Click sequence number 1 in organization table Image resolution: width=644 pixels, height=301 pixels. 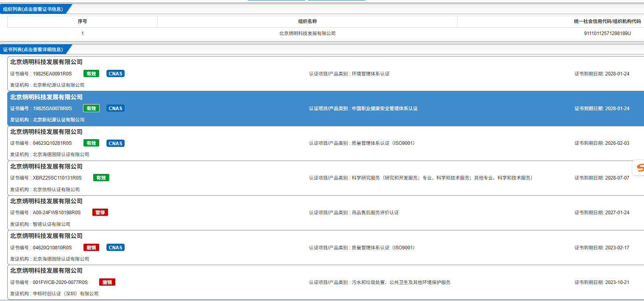pyautogui.click(x=82, y=33)
